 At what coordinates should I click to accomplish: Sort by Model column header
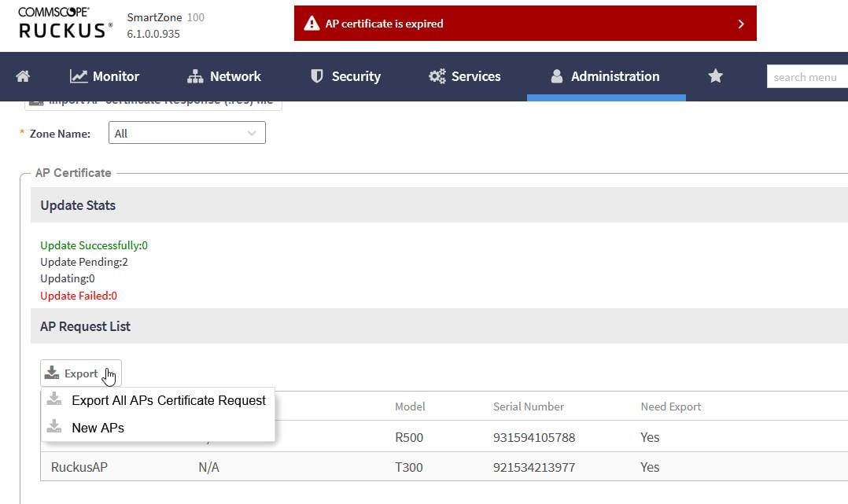[x=410, y=407]
